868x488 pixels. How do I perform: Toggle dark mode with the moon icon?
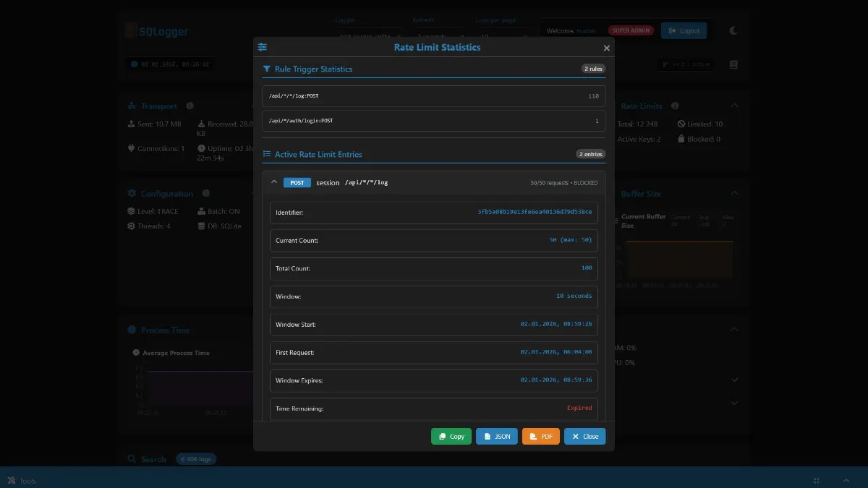(733, 30)
